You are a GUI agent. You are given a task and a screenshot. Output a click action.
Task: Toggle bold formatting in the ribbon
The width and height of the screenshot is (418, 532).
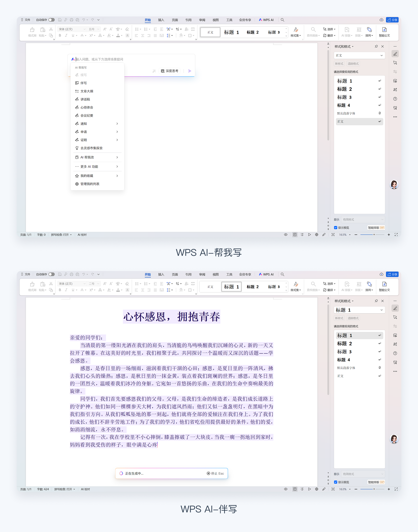tap(60, 36)
